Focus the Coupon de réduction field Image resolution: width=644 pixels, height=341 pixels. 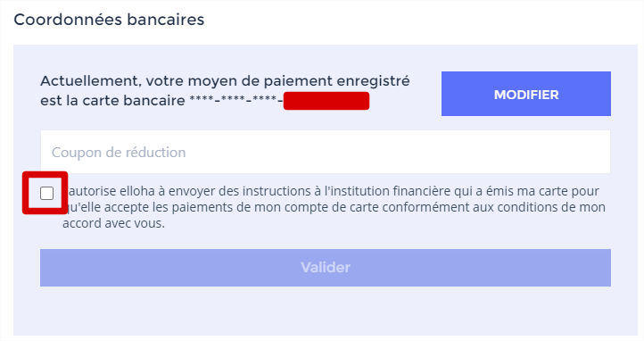coord(326,152)
